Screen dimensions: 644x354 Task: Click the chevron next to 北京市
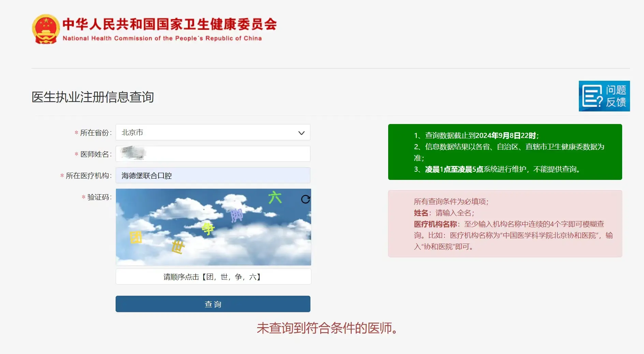[301, 133]
